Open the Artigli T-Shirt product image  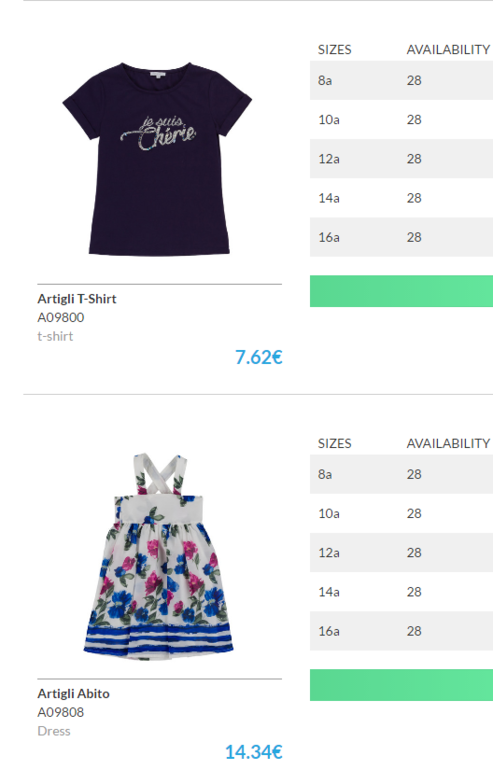pos(157,159)
